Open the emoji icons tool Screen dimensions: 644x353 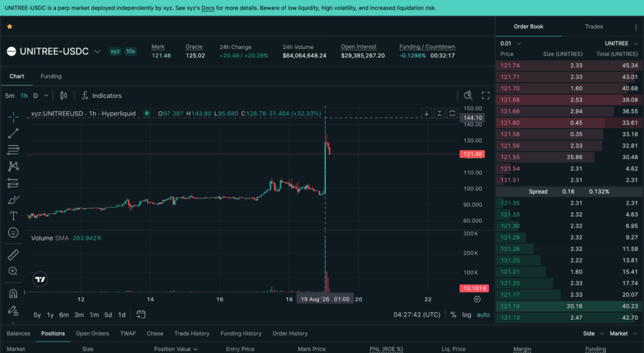coord(13,232)
